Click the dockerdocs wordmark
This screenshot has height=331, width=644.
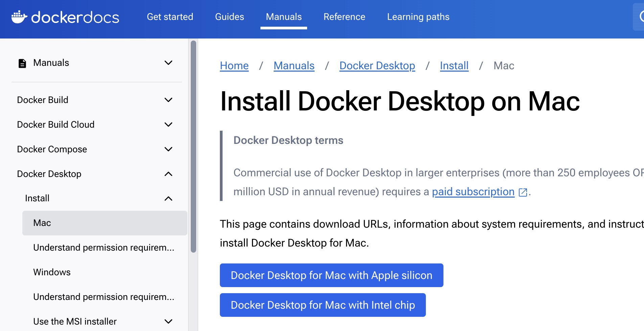click(75, 17)
